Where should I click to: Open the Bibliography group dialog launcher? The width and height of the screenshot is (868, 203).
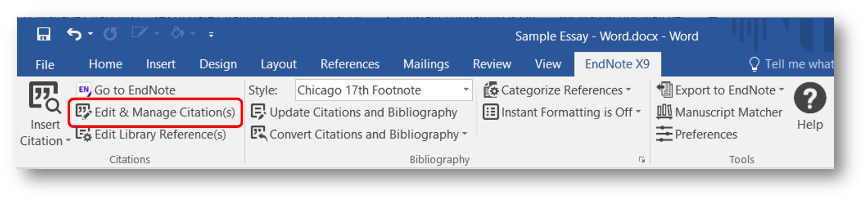click(642, 159)
